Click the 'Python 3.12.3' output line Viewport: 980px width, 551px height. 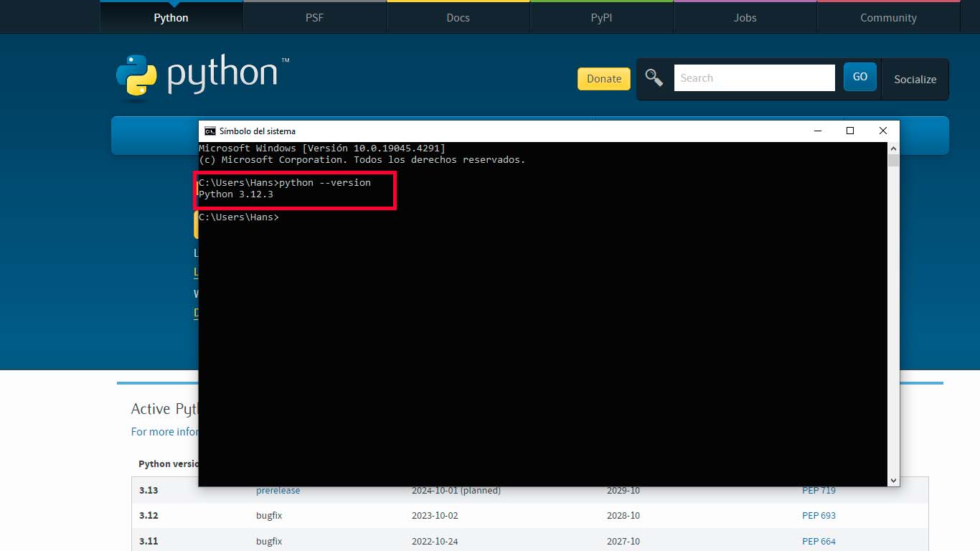236,194
